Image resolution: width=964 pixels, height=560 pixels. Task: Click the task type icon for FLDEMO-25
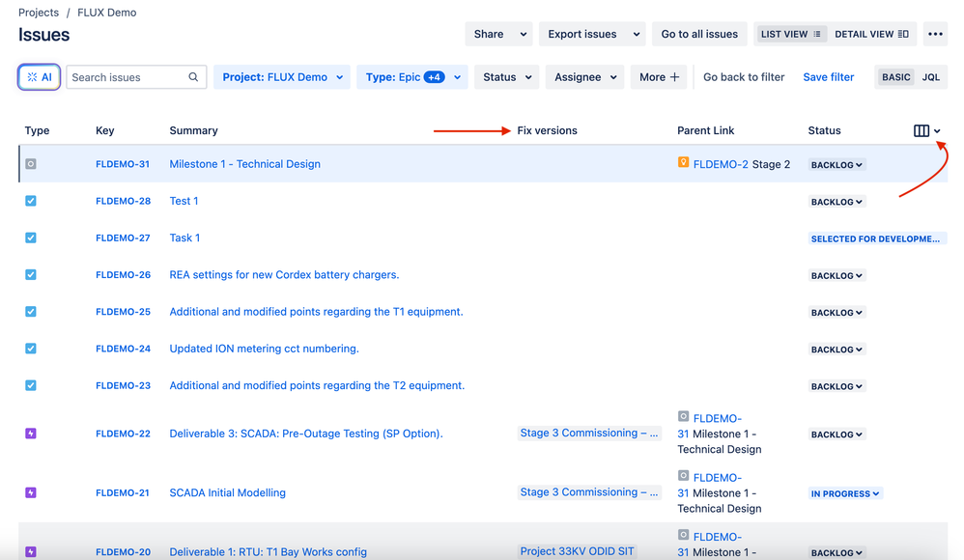click(31, 311)
